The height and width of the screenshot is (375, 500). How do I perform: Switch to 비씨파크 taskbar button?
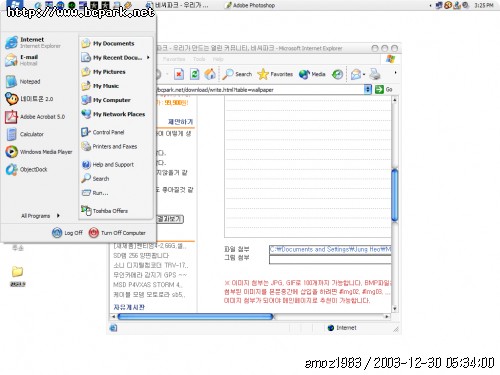pyautogui.click(x=177, y=5)
